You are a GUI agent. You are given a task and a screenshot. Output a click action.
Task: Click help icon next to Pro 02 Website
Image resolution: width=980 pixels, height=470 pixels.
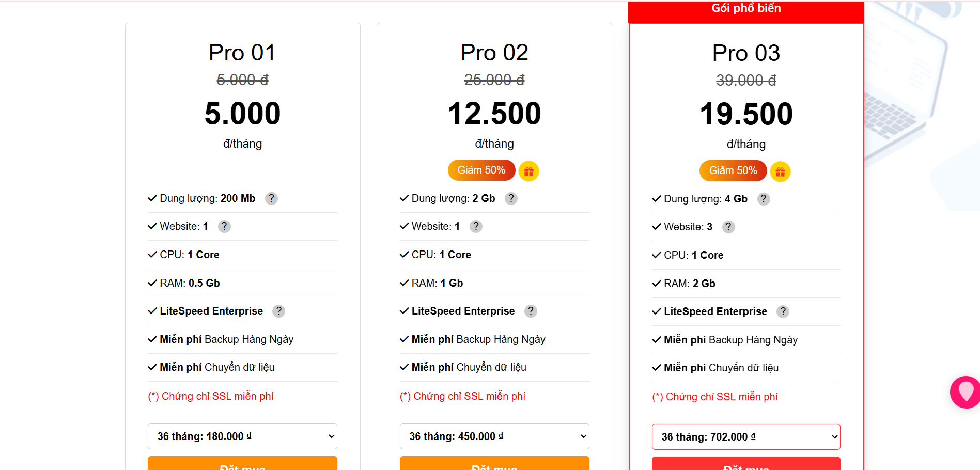(476, 226)
